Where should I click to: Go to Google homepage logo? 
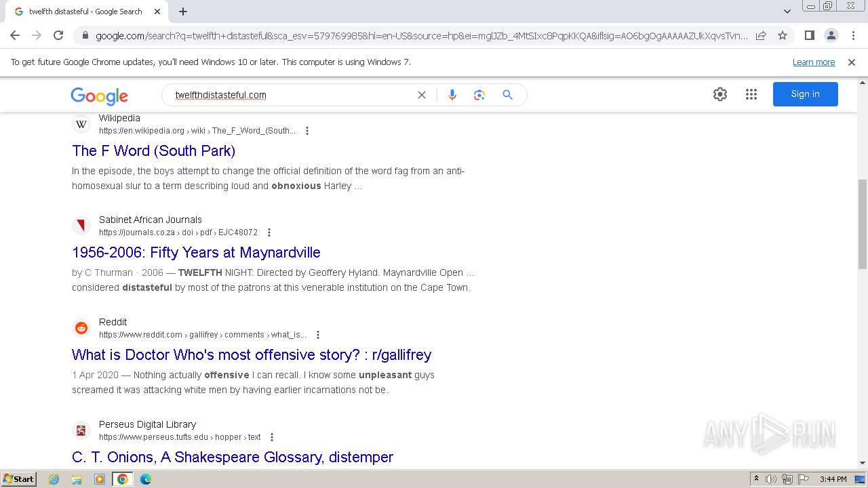coord(99,96)
